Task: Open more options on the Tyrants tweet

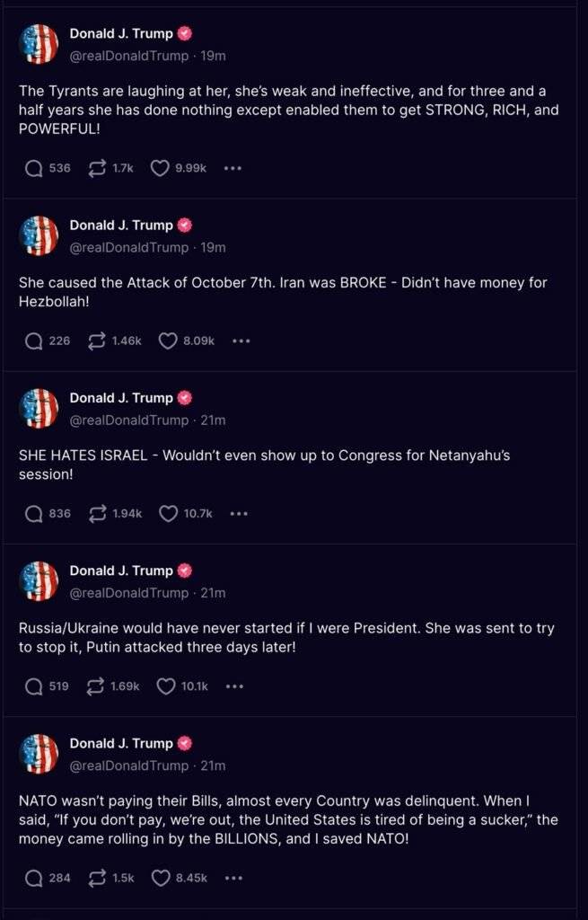Action: [x=233, y=167]
